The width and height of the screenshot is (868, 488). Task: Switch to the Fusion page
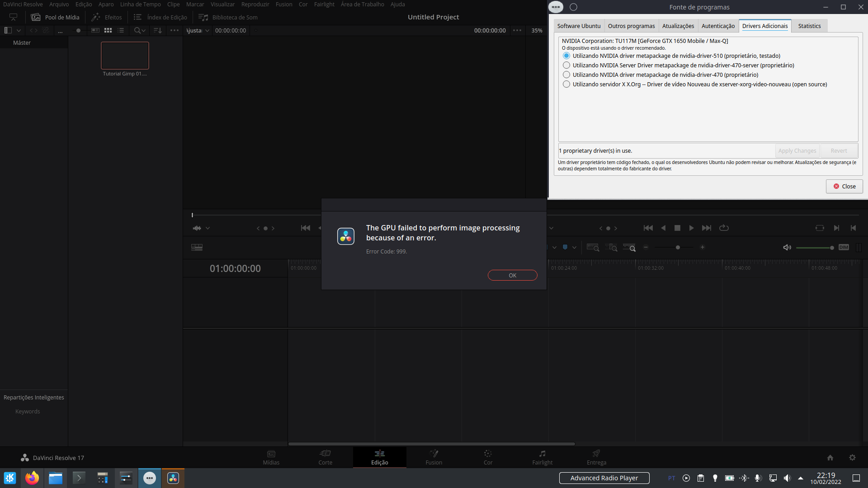coord(434,457)
